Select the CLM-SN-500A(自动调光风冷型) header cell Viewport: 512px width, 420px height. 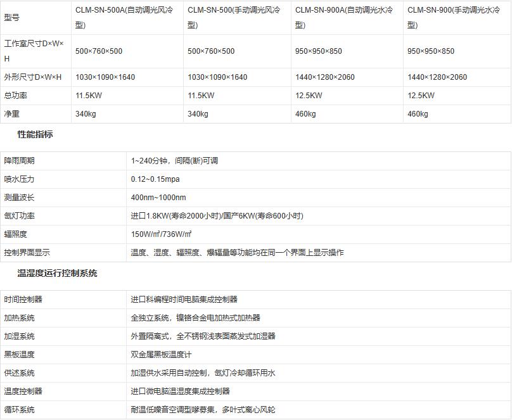point(127,18)
